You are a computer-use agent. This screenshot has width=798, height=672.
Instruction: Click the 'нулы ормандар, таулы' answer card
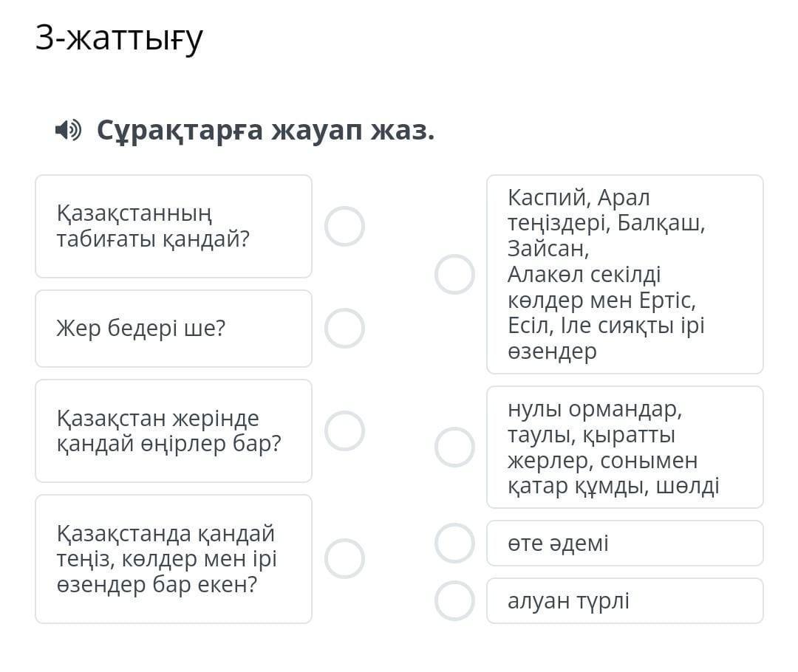(624, 448)
